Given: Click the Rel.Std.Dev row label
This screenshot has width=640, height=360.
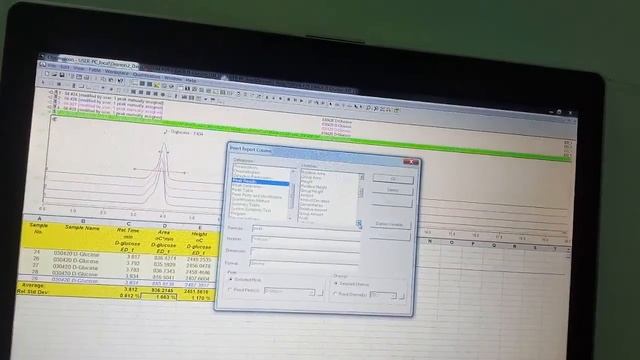Looking at the screenshot, I should coord(32,291).
